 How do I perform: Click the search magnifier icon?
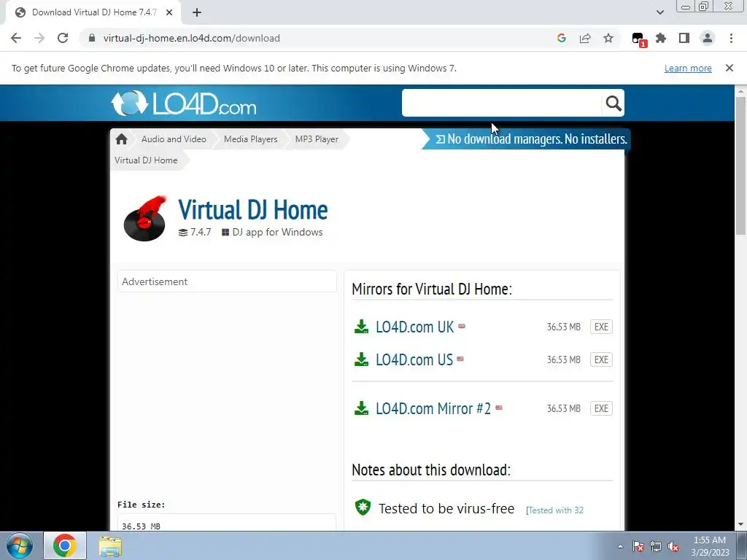613,103
